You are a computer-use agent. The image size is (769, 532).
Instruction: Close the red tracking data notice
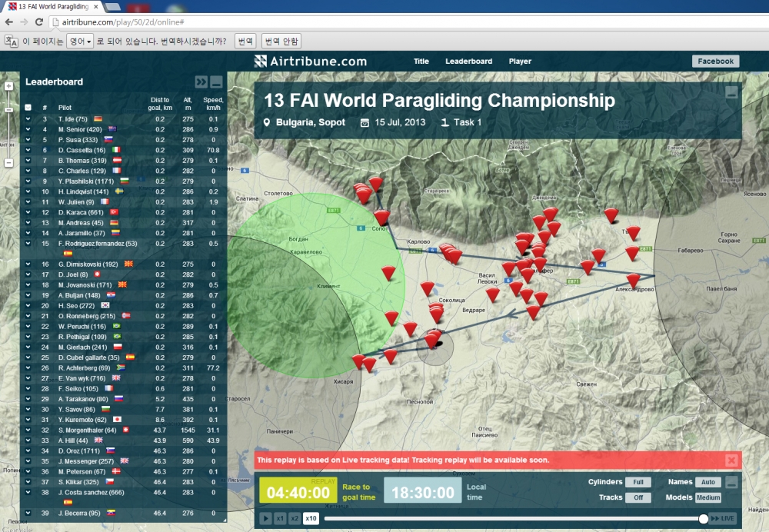tap(731, 461)
